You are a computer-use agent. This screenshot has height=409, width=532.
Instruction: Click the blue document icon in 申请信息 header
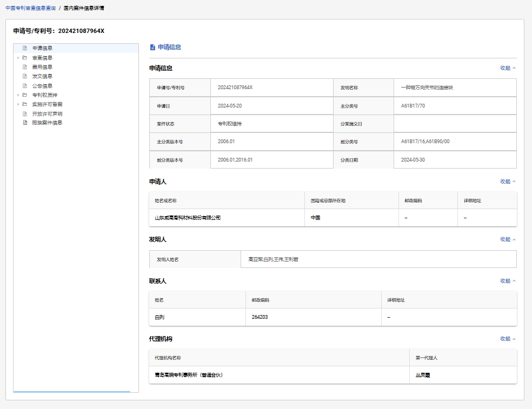coord(152,48)
